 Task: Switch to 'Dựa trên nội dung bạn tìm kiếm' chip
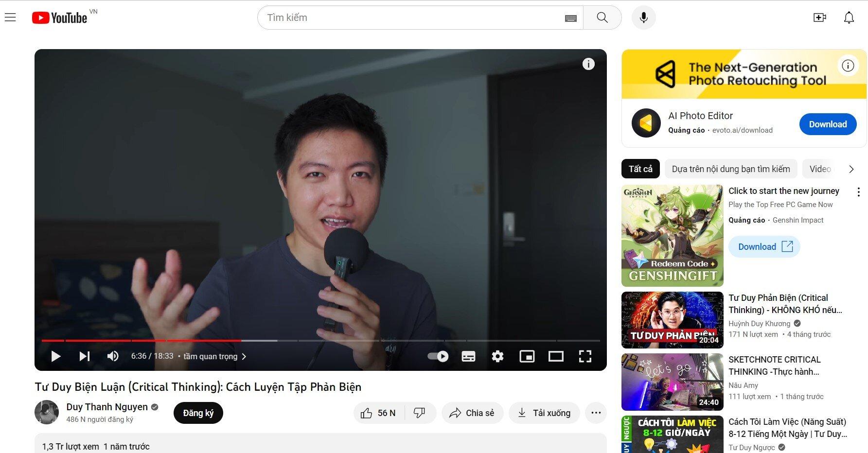730,169
